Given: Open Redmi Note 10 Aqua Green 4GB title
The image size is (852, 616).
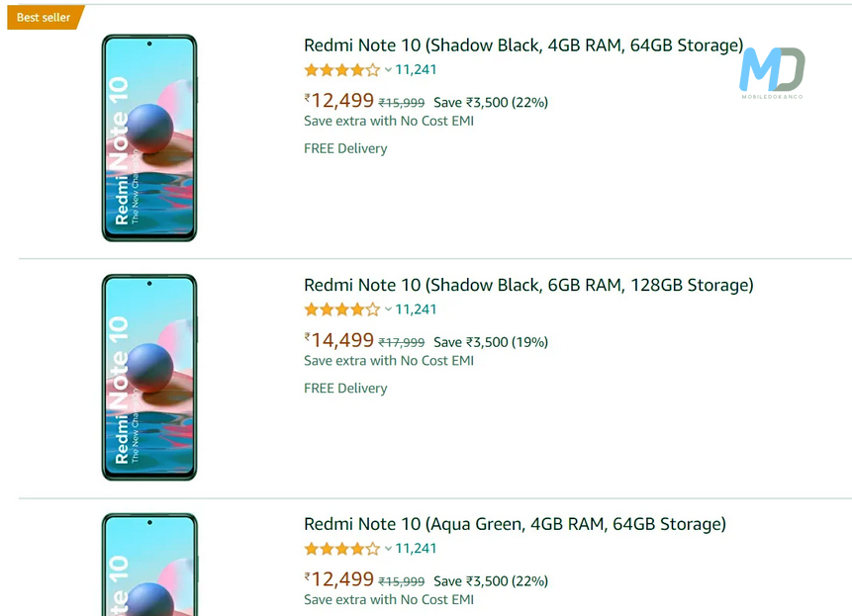Looking at the screenshot, I should [x=515, y=524].
